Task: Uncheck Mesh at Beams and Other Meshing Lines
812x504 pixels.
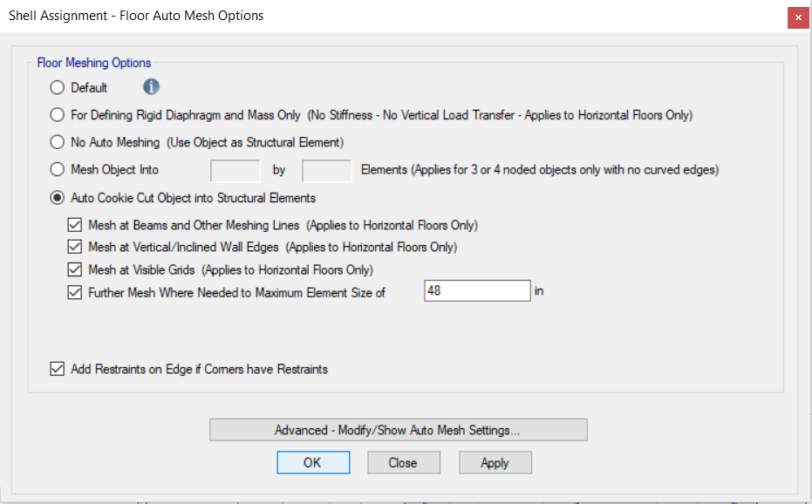Action: tap(75, 223)
